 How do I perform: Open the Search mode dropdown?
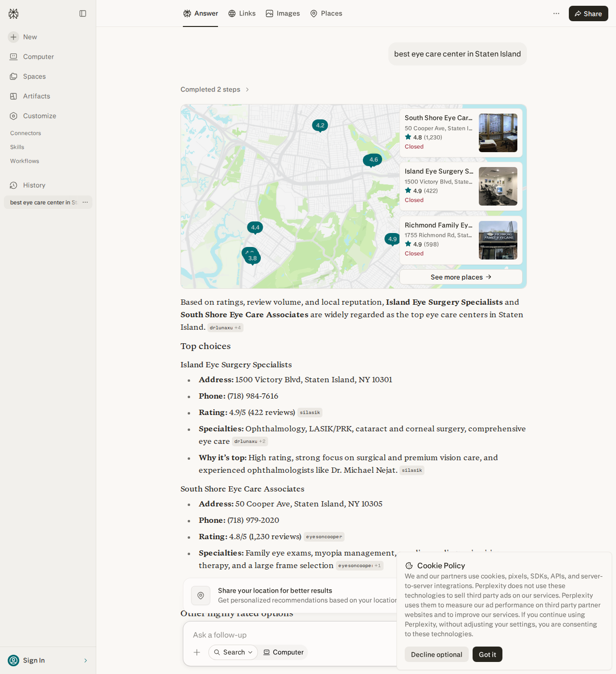point(233,652)
